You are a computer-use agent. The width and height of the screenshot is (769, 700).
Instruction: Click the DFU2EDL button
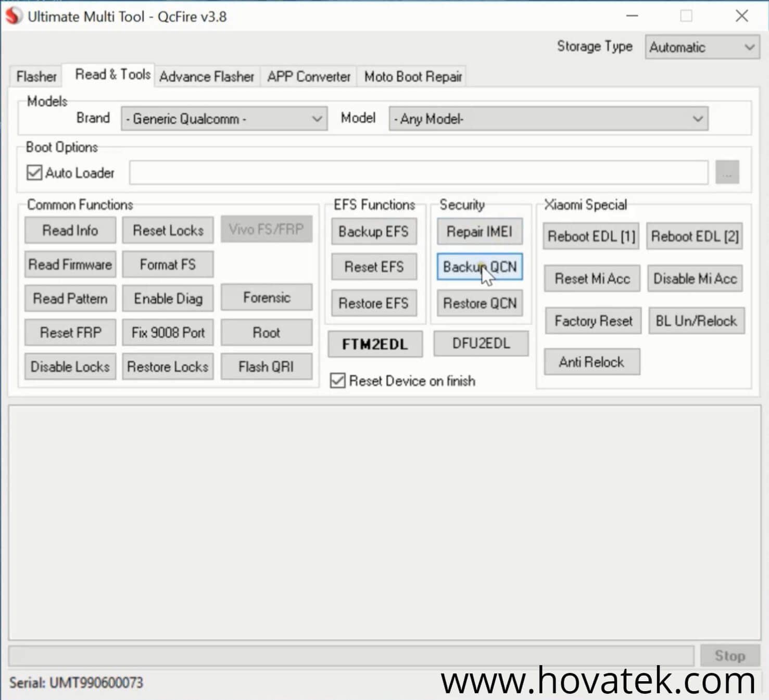pyautogui.click(x=481, y=343)
